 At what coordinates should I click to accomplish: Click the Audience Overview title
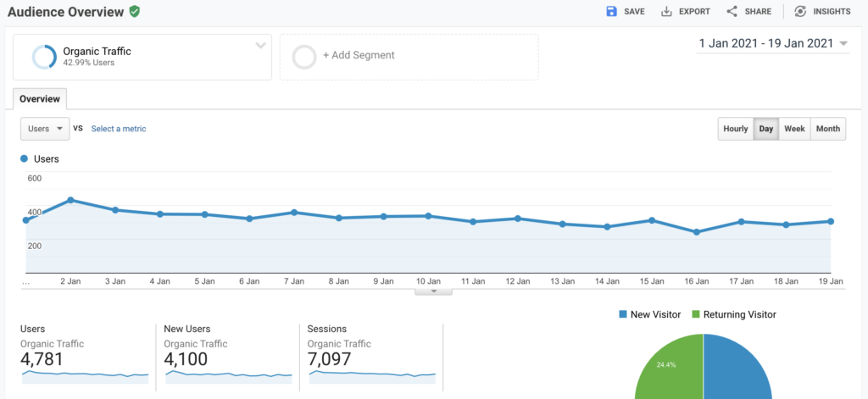66,12
